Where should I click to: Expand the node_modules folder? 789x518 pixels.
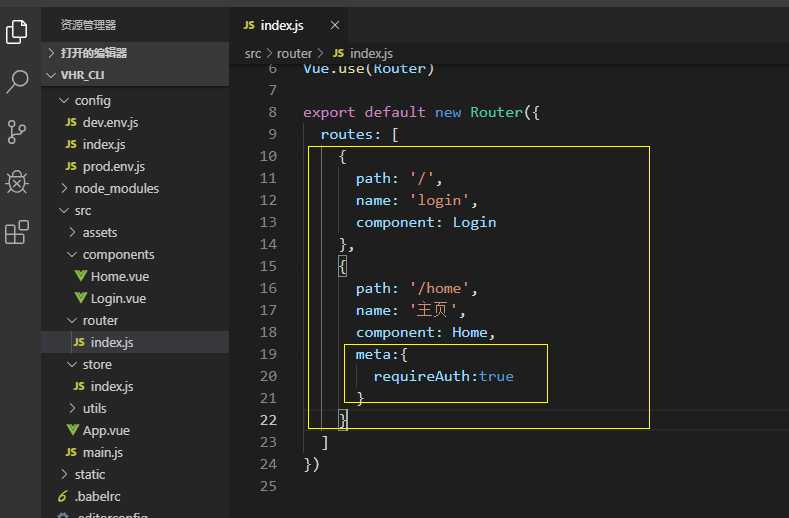(x=135, y=188)
